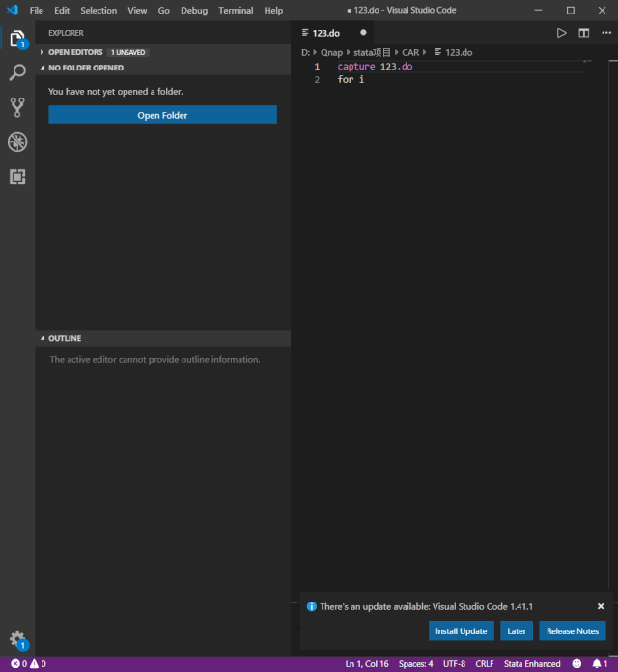Open the Explorer view in activity bar
The image size is (618, 672).
tap(17, 39)
